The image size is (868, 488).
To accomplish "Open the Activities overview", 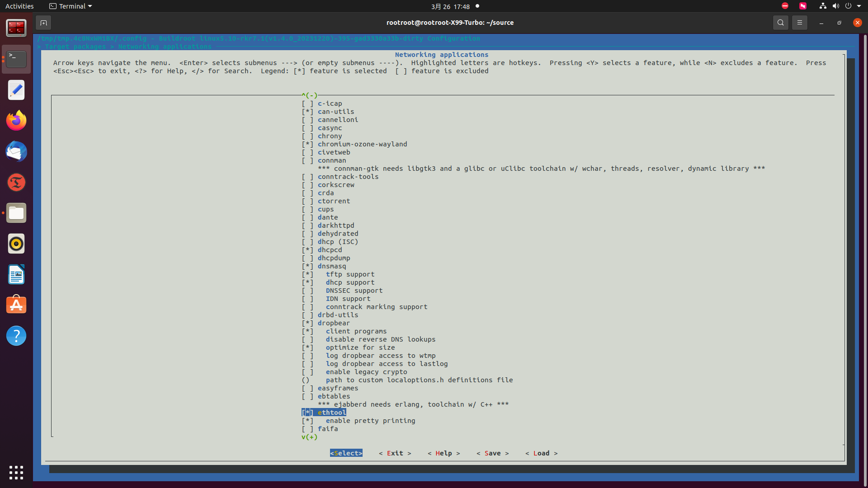I will tap(19, 6).
